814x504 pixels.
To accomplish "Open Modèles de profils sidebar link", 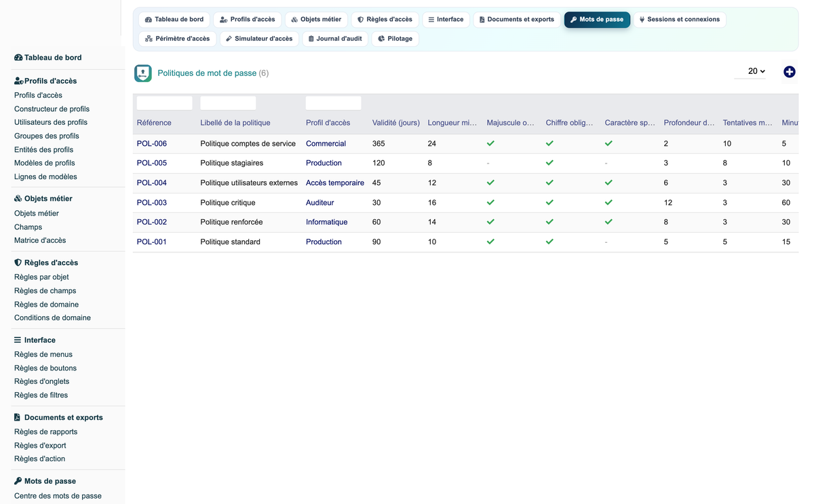I will click(x=45, y=163).
